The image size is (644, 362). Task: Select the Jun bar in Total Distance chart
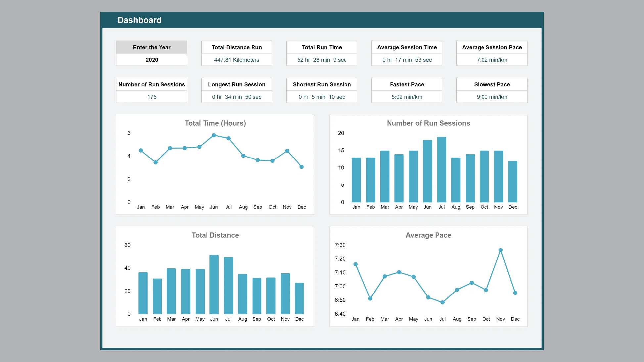214,285
